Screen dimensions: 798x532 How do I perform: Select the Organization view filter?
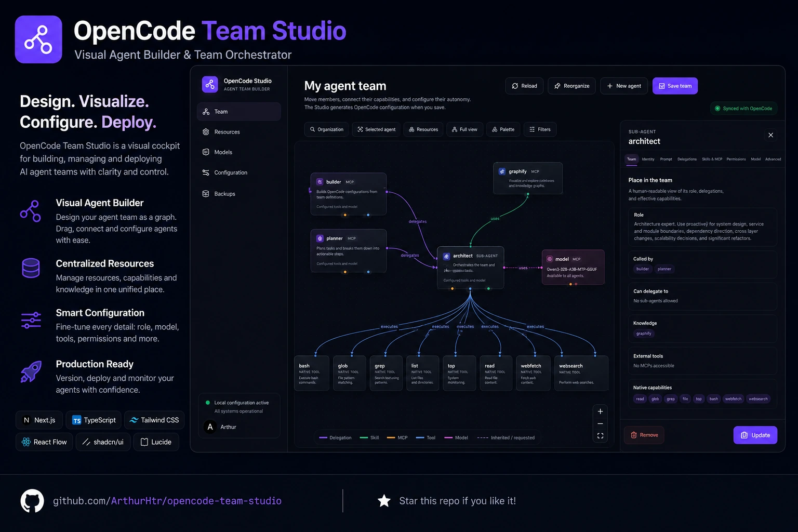point(326,129)
